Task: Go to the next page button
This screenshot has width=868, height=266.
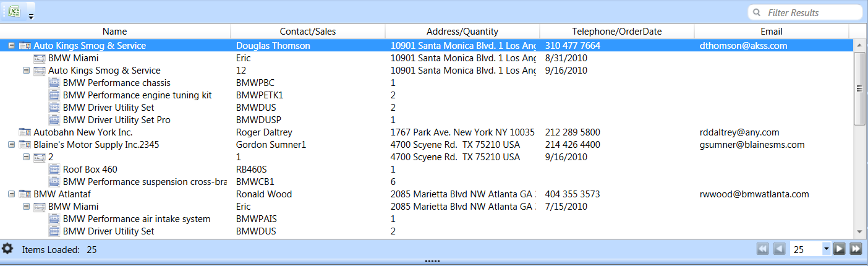Action: point(840,249)
